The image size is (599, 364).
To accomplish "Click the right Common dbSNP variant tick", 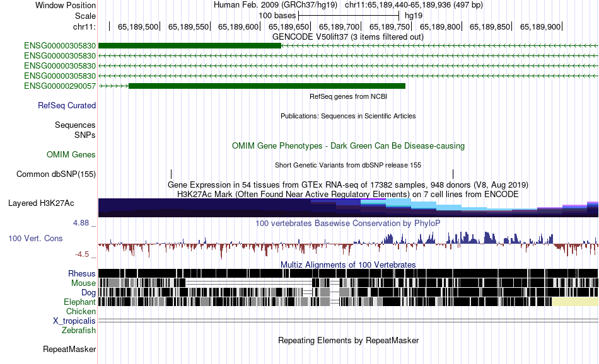I will click(453, 174).
